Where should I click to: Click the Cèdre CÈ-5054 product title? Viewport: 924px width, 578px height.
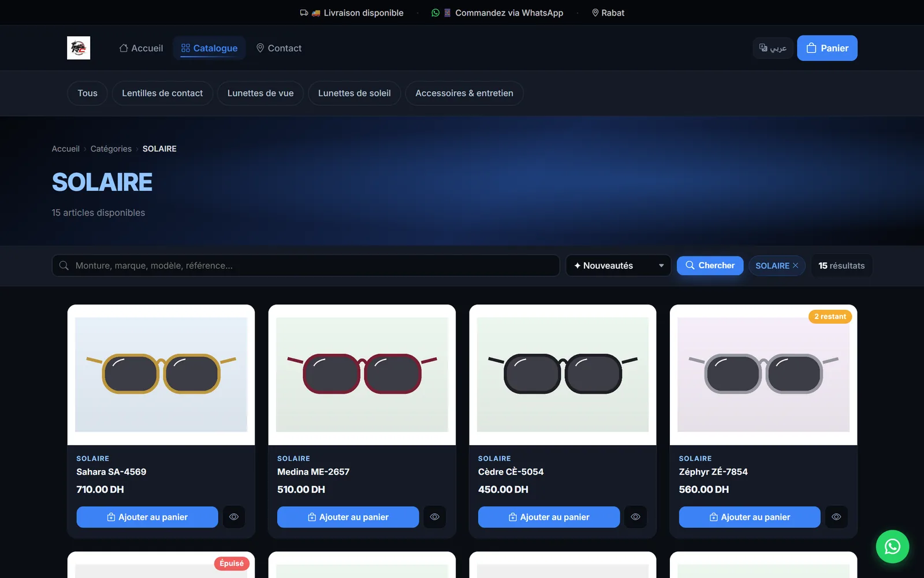pos(511,472)
